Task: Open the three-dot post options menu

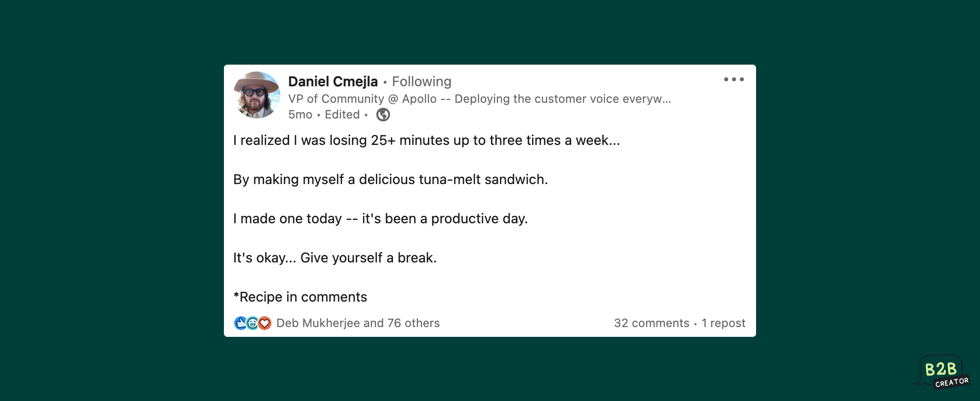Action: point(734,79)
